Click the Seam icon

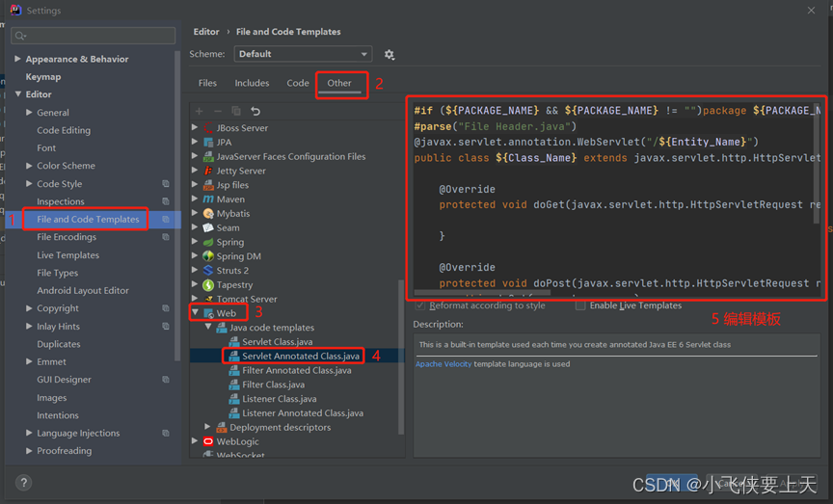[208, 227]
